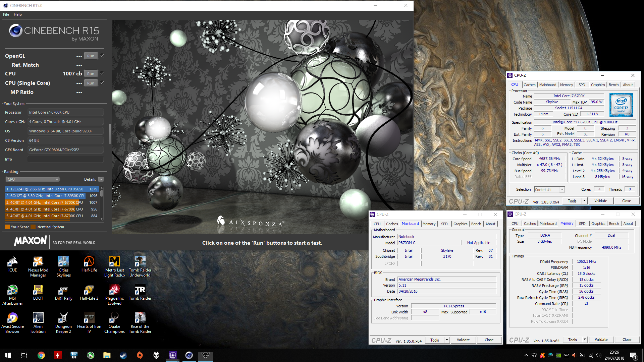Click the empty Info input field
The height and width of the screenshot is (362, 644).
click(x=65, y=159)
